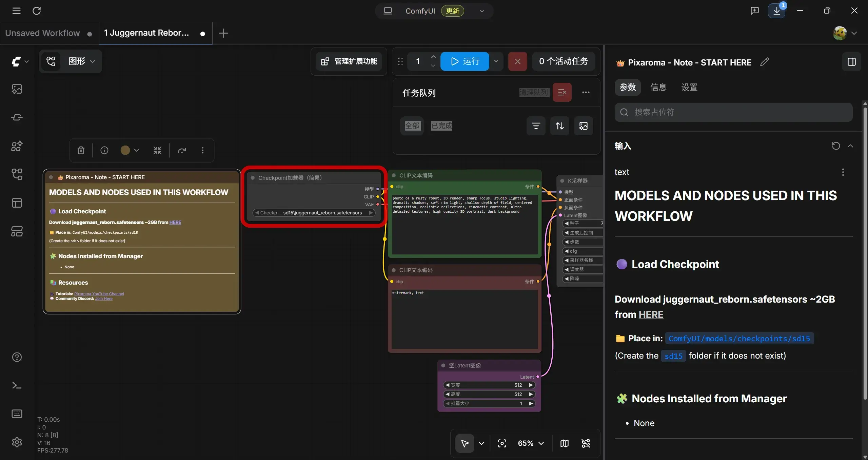Show node info icon
The image size is (868, 460).
click(104, 150)
